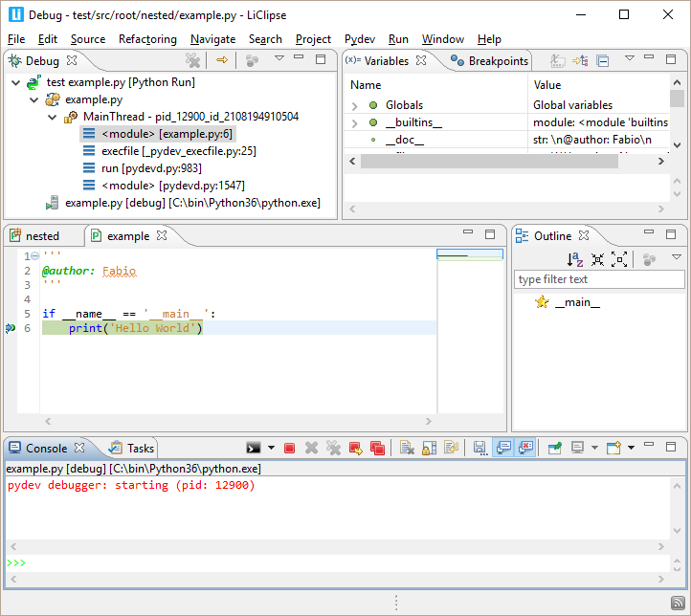This screenshot has height=616, width=691.
Task: Minimize the Debug view panel
Action: coord(299,57)
